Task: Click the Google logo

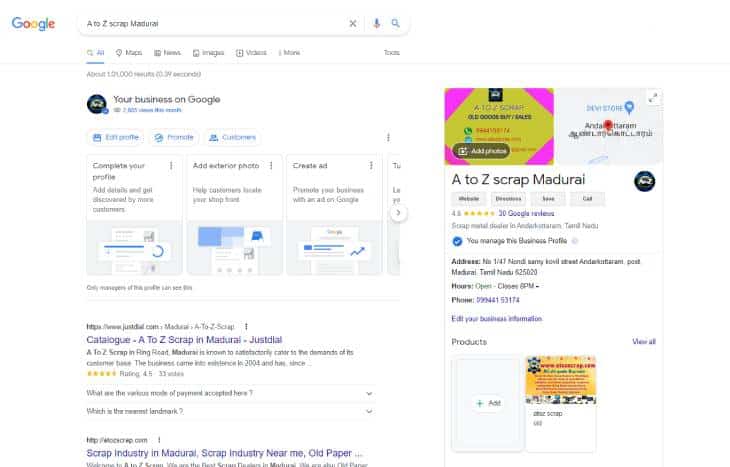Action: (33, 23)
